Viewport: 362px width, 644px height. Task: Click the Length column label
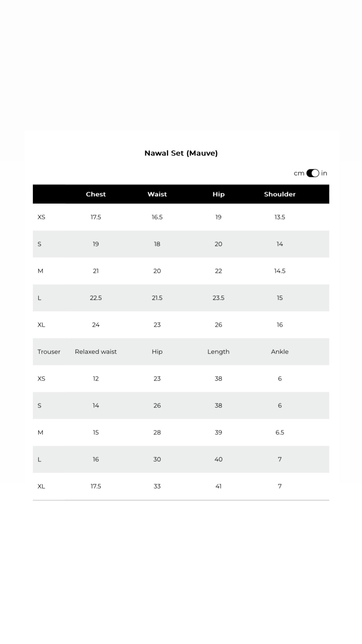pos(218,352)
